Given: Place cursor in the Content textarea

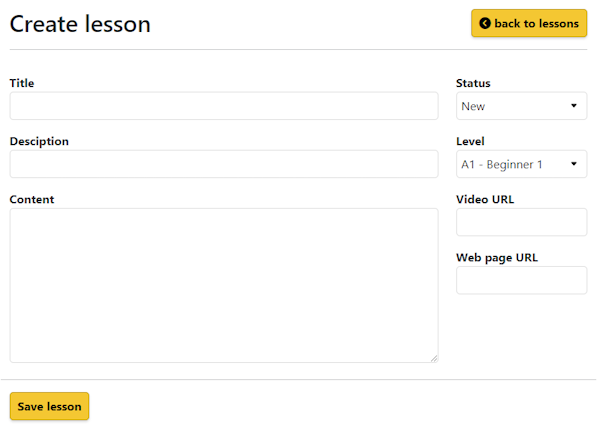Looking at the screenshot, I should coord(224,285).
